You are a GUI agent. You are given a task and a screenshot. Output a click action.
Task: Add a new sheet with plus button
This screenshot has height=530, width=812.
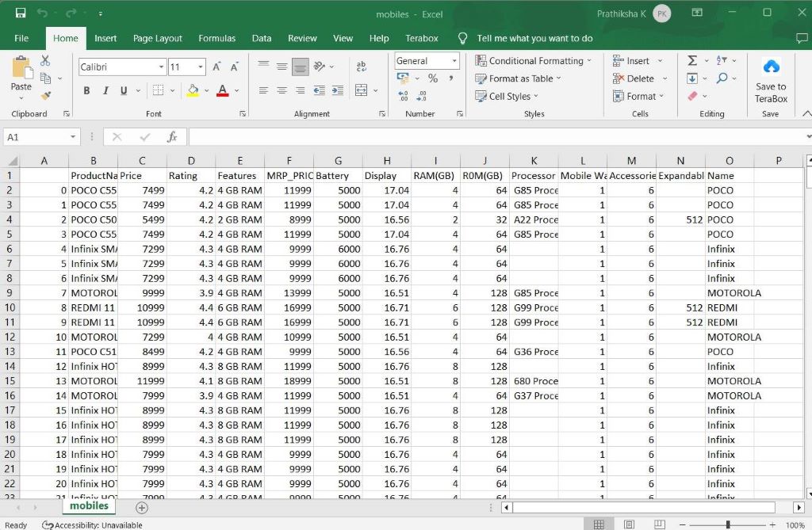(x=142, y=507)
